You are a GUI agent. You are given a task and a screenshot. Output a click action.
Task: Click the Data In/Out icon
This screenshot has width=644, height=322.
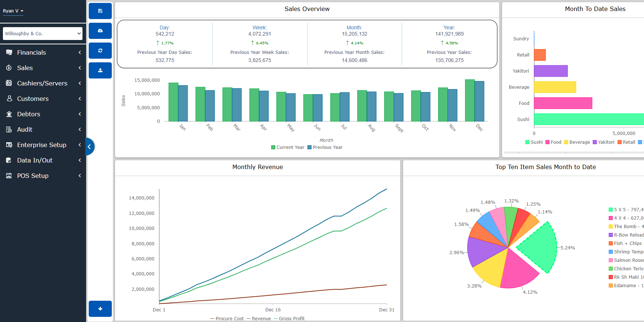point(9,160)
